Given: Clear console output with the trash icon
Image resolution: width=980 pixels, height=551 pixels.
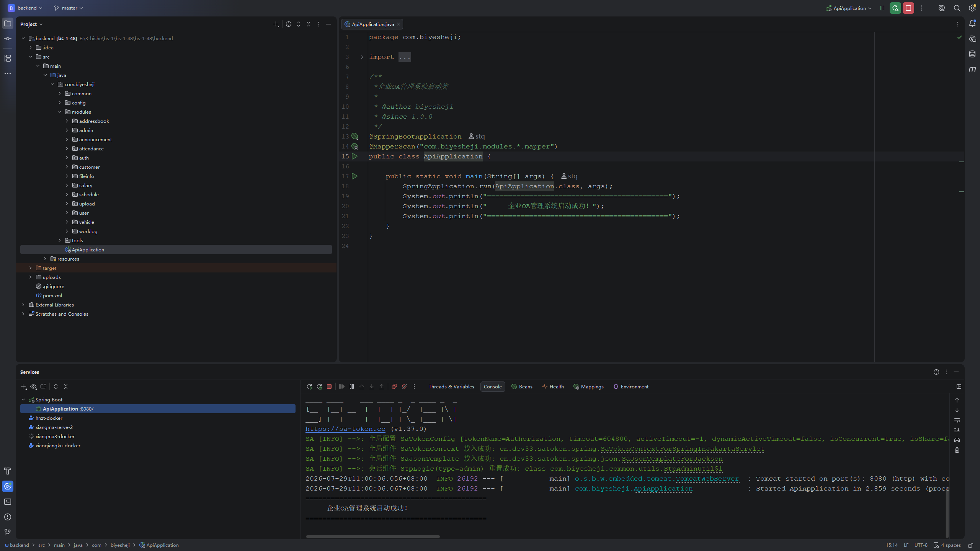Looking at the screenshot, I should click(957, 450).
